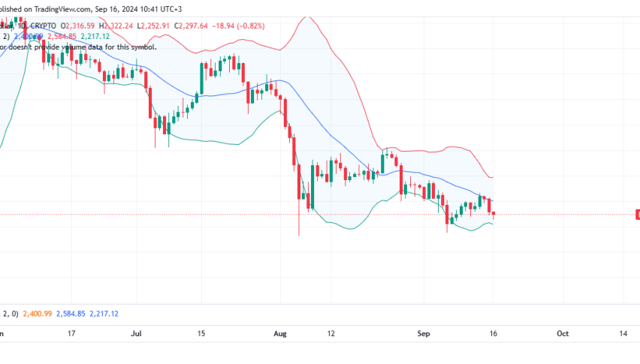The height and width of the screenshot is (364, 640).
Task: Click the TradingView.com publication timestamp header
Action: pyautogui.click(x=91, y=9)
